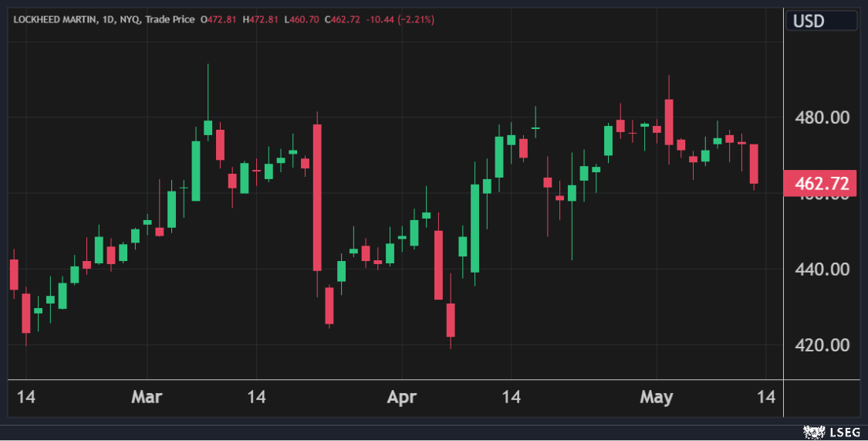Image resolution: width=868 pixels, height=441 pixels.
Task: Click the 14 label between Apr and May
Action: [x=511, y=397]
